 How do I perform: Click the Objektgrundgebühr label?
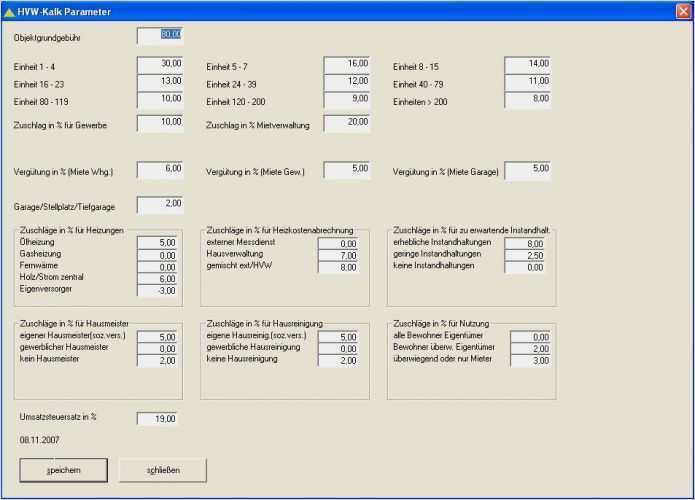point(47,38)
